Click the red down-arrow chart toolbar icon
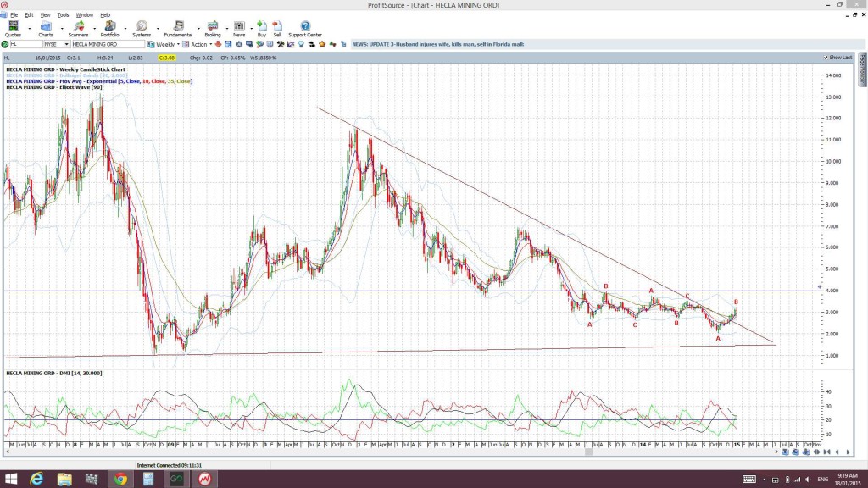This screenshot has width=868, height=488. coord(218,44)
